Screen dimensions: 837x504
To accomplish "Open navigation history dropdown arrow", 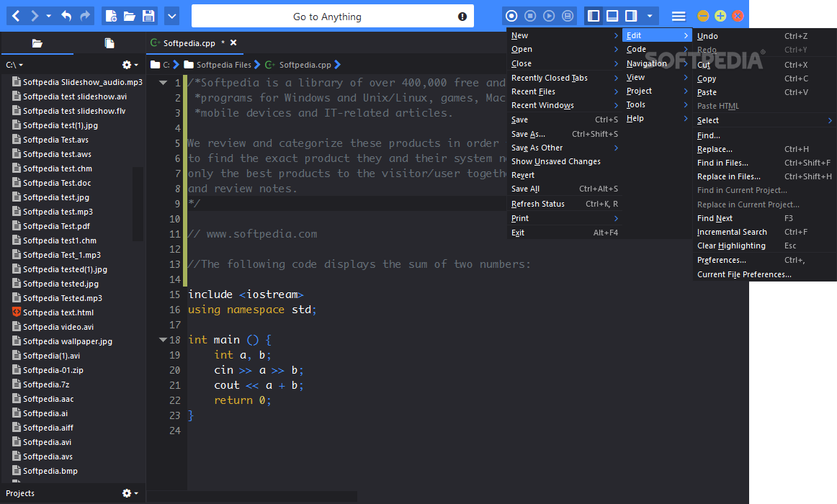I will point(48,16).
